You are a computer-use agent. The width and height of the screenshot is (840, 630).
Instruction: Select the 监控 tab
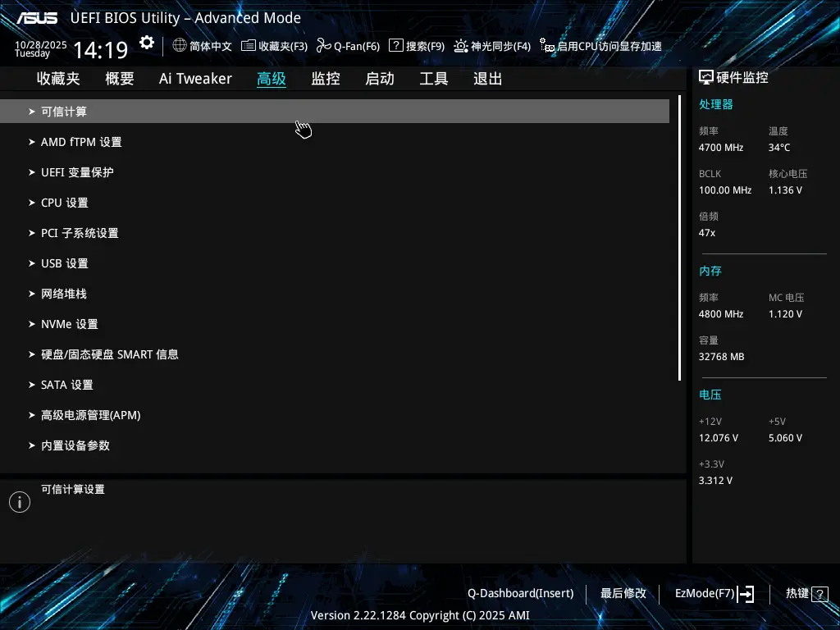(x=325, y=78)
